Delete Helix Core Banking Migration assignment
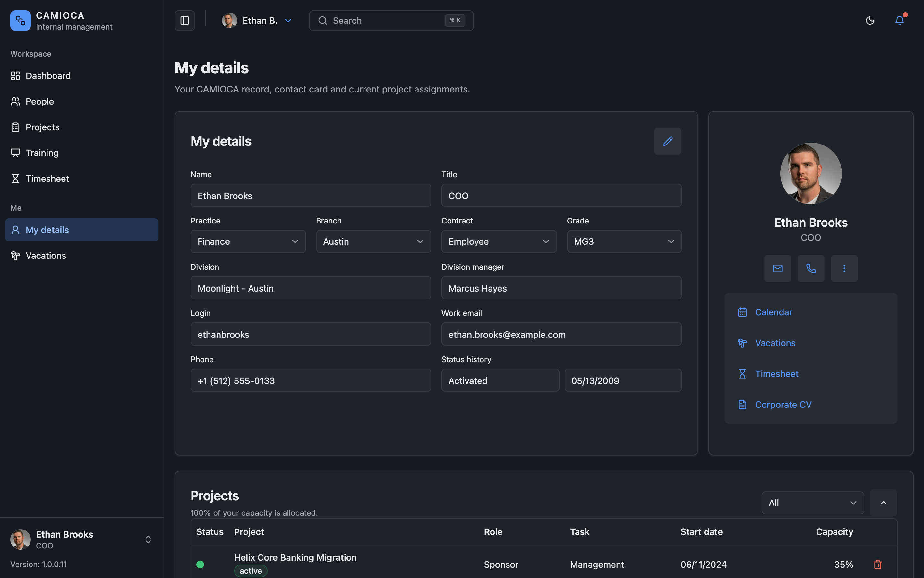924x578 pixels. tap(878, 564)
